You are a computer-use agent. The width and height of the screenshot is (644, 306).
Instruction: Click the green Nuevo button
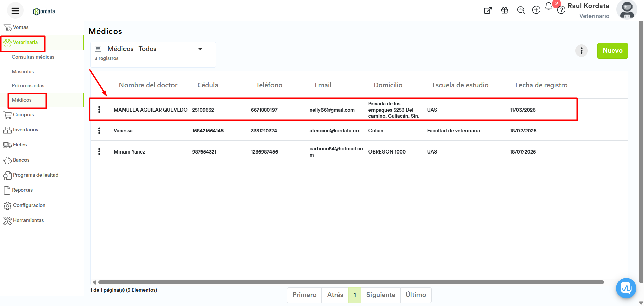click(612, 51)
